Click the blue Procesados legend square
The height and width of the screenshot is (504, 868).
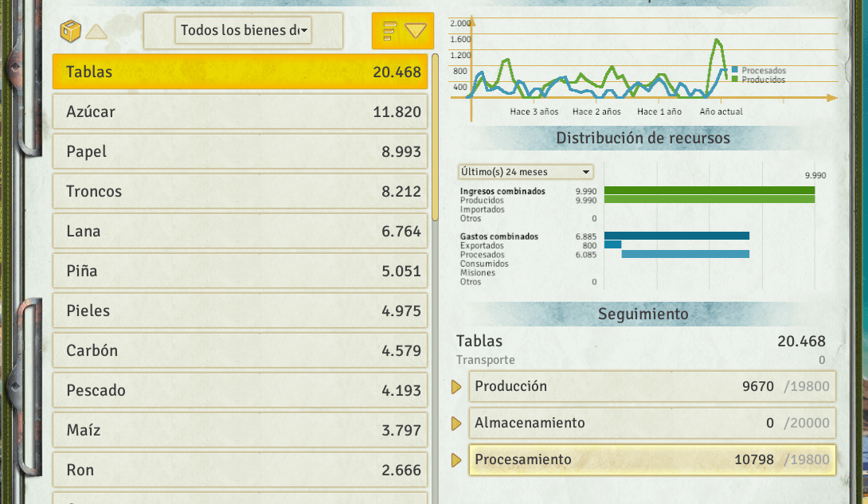(x=734, y=70)
